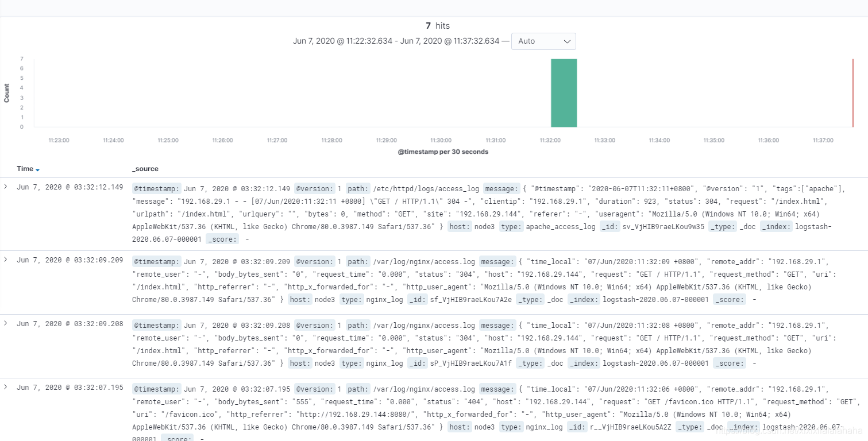The width and height of the screenshot is (868, 441).
Task: Click the Time column sort arrow
Action: pos(38,170)
